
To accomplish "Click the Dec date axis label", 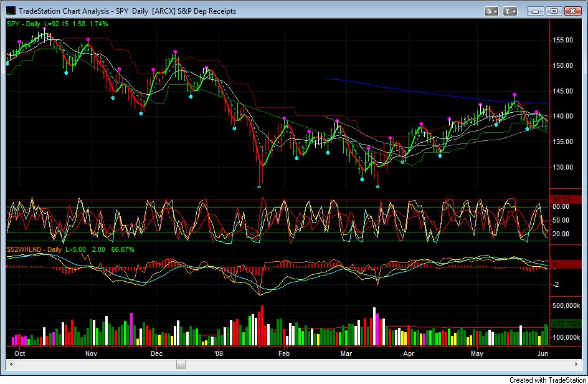I will click(156, 353).
